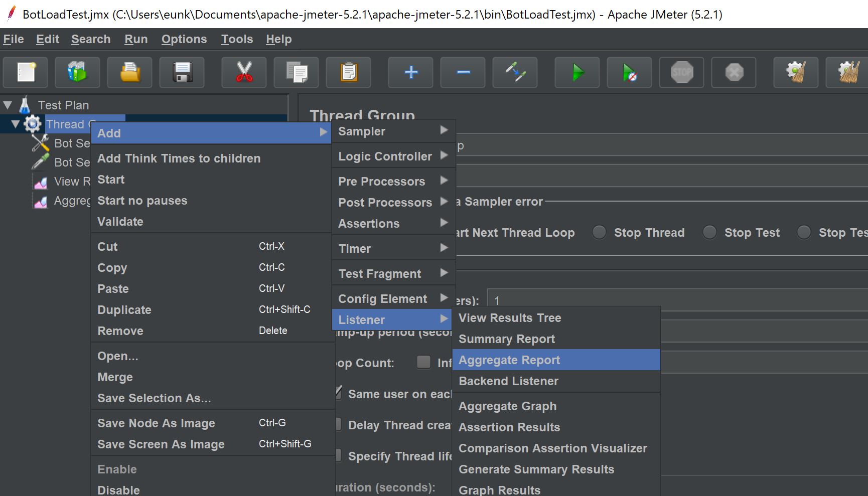Toggle the Loop Count Infinite checkbox

(x=424, y=362)
